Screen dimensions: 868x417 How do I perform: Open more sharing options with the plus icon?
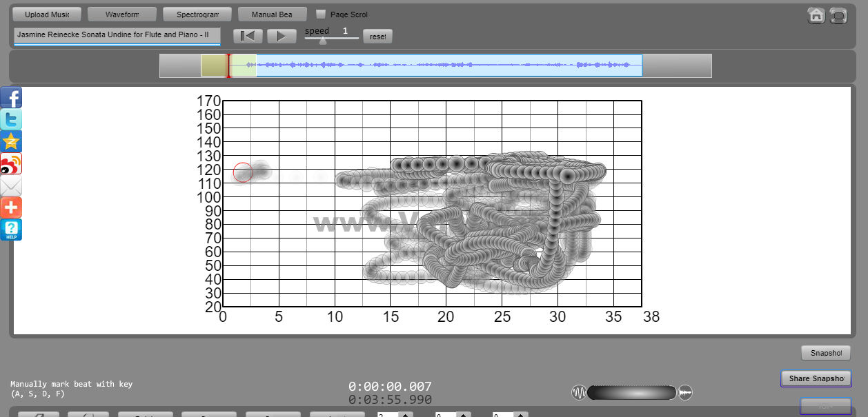[x=11, y=207]
